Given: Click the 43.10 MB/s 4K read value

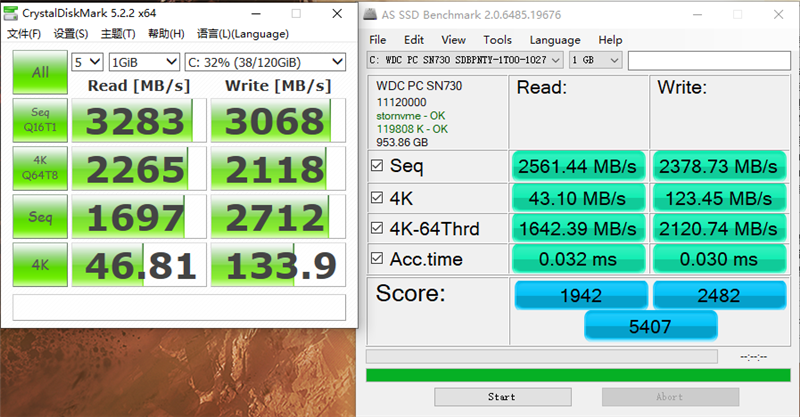Looking at the screenshot, I should (578, 198).
